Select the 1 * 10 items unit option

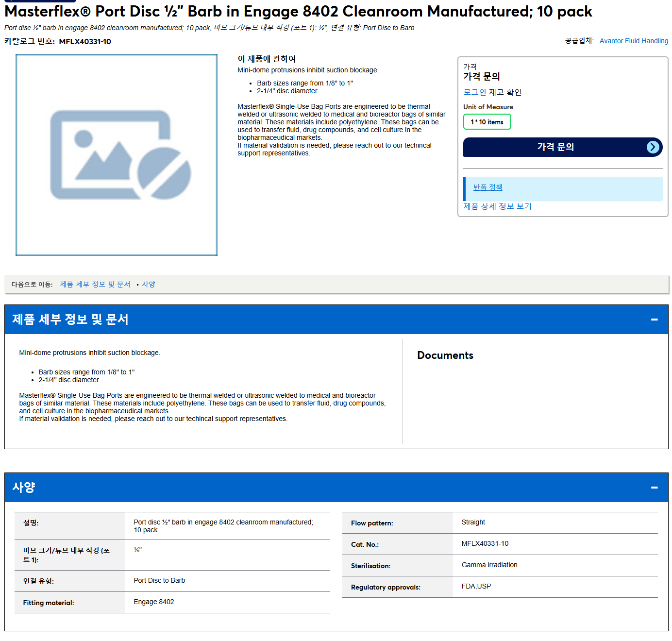tap(487, 122)
